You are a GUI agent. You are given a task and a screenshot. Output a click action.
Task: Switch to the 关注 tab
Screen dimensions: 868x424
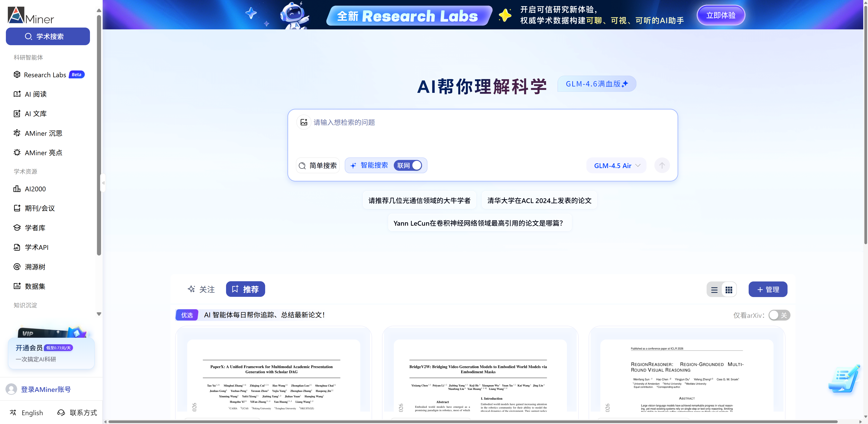[x=201, y=289]
